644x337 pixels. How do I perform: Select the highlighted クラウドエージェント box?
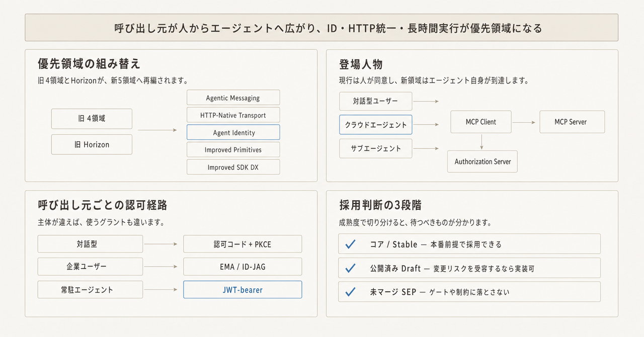pos(376,124)
